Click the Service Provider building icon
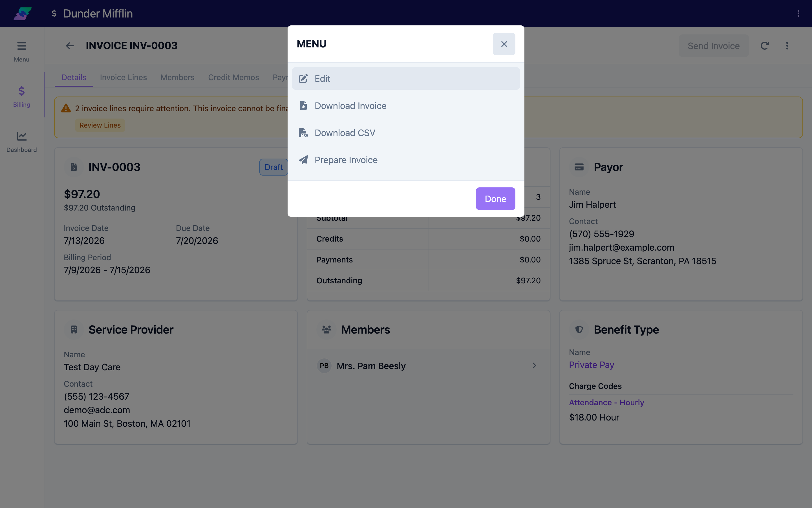Screen dimensions: 812x508 coord(74,330)
